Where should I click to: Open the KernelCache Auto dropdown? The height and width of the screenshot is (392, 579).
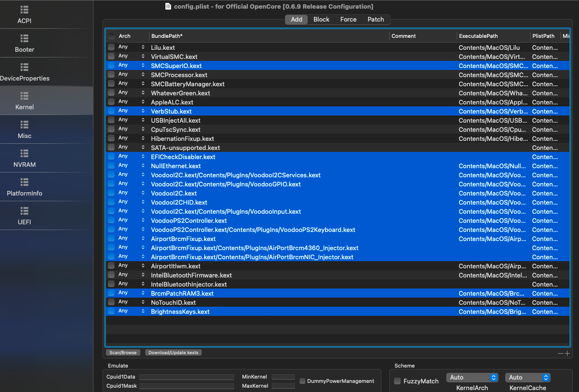[528, 378]
